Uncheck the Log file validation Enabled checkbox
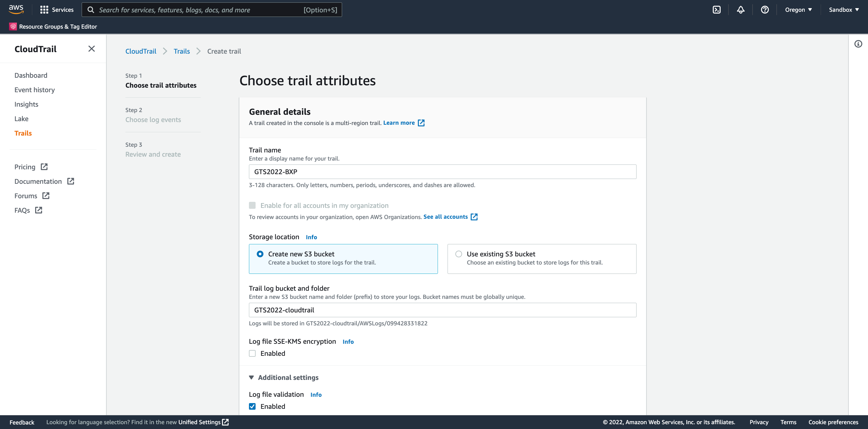This screenshot has height=429, width=868. click(x=252, y=406)
